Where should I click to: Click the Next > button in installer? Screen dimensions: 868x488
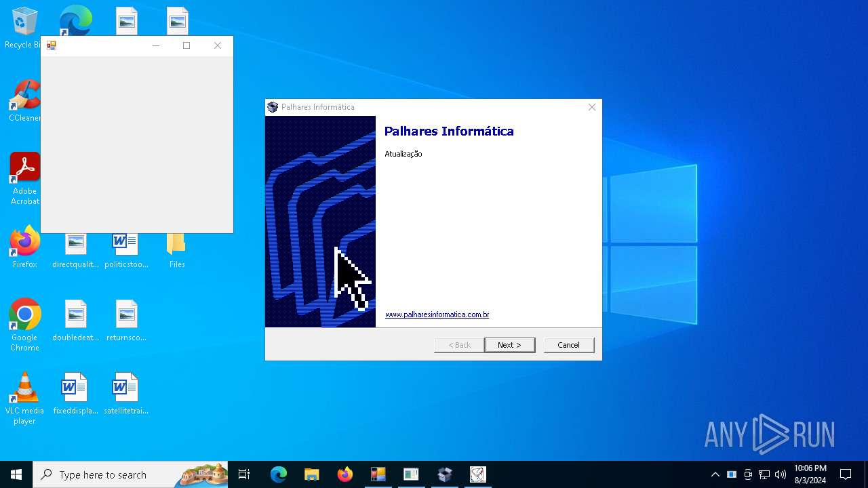(509, 345)
